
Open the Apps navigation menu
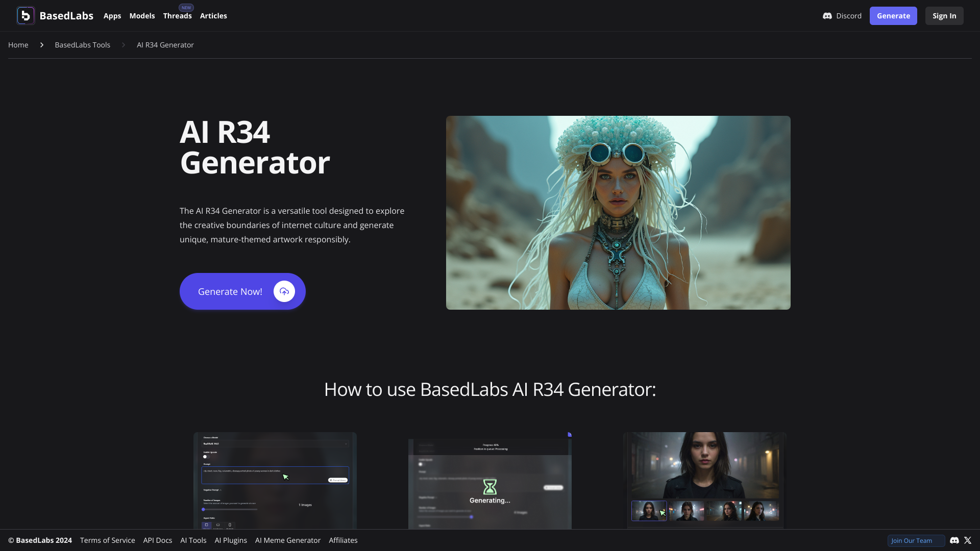coord(112,15)
